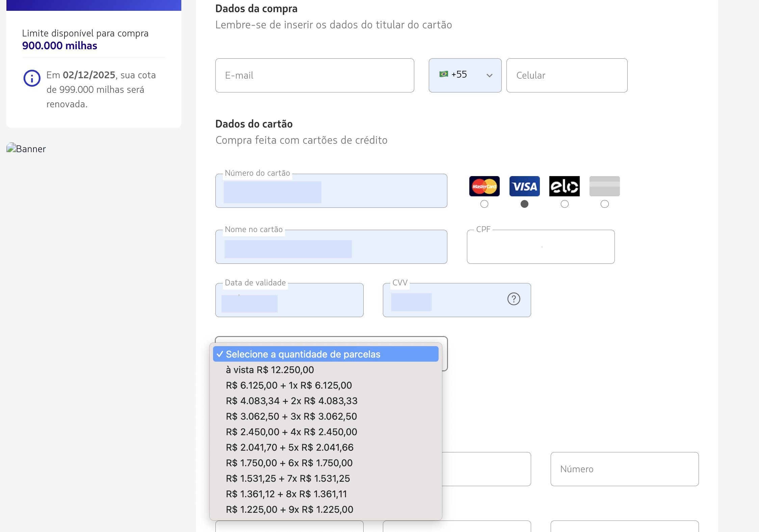The width and height of the screenshot is (759, 532).
Task: Click the broken Banner image
Action: pos(26,149)
